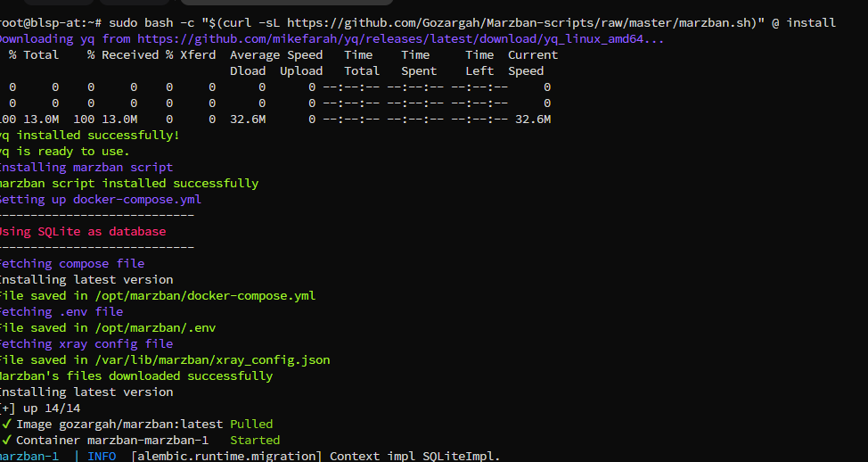Click the 'Started' status text
Viewport: 868px width, 462px height.
255,441
